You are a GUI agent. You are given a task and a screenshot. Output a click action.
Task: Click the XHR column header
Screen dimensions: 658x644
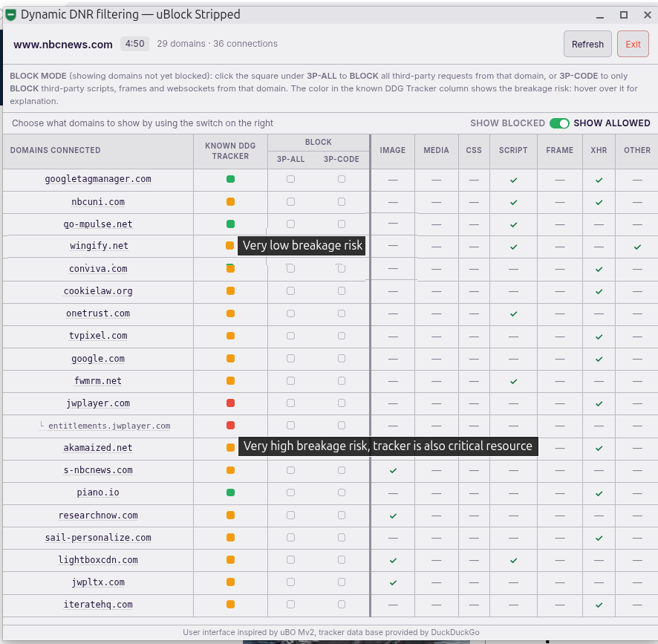pyautogui.click(x=599, y=150)
